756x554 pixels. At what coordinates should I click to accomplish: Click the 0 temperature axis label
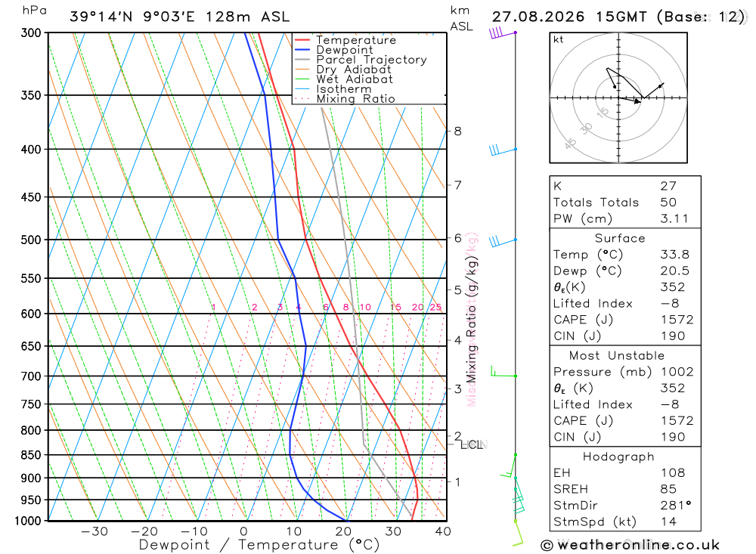pos(244,531)
